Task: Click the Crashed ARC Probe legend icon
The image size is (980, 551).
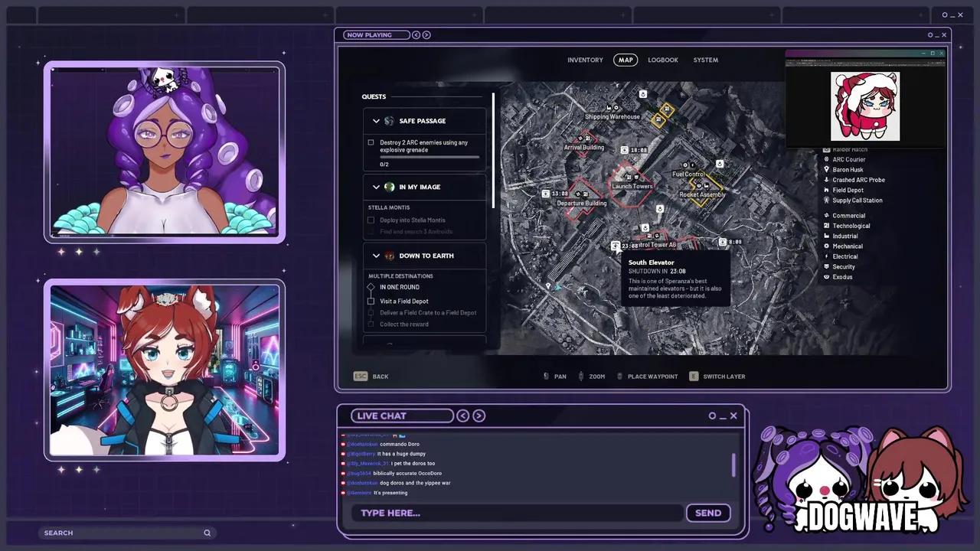Action: pos(826,180)
